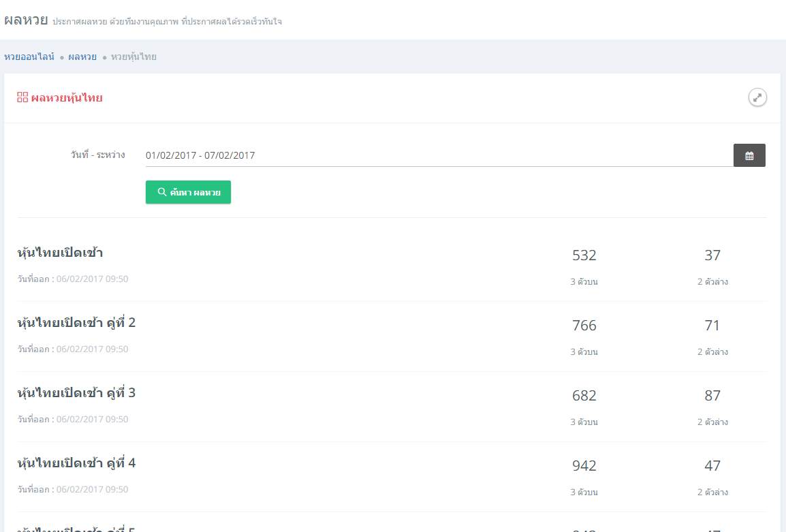Expand the ผลหวยหุ้นไทย panel to fullscreen
Viewport: 786px width, 532px height.
[757, 97]
